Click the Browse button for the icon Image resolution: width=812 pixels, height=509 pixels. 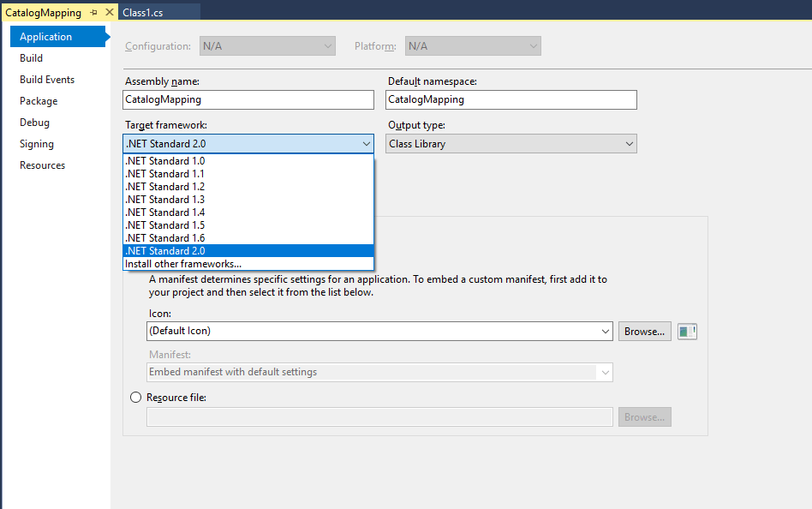coord(644,331)
